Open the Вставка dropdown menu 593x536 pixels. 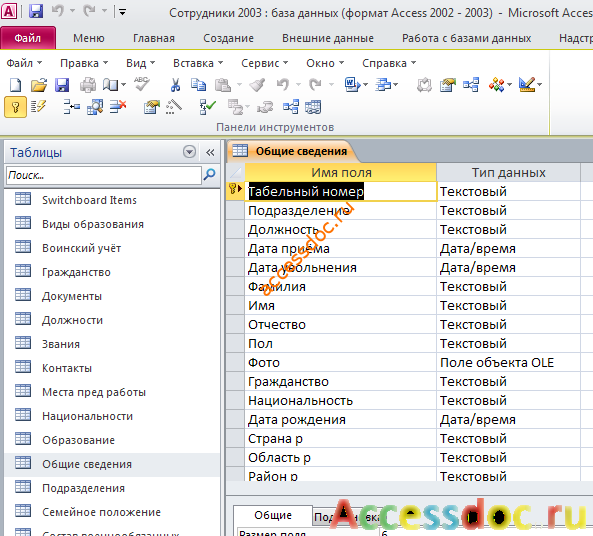[x=198, y=63]
